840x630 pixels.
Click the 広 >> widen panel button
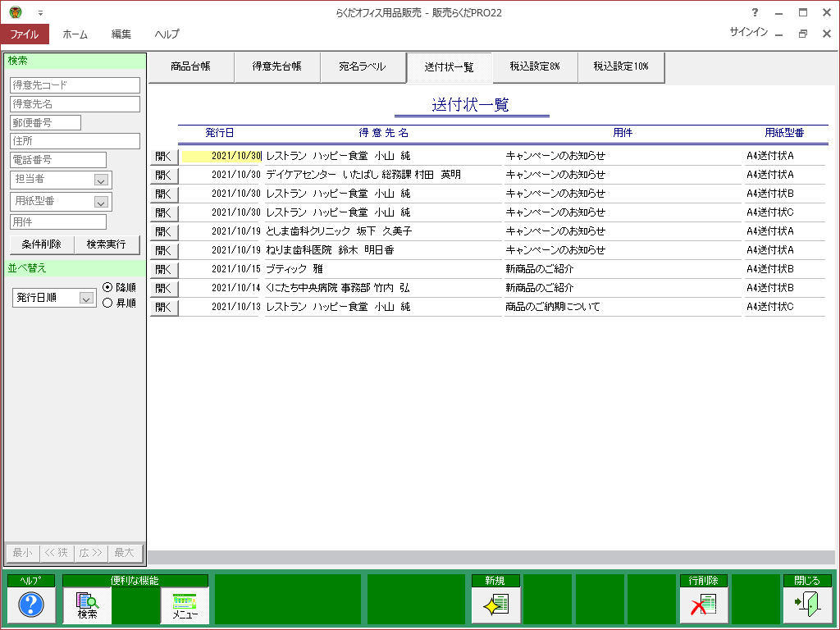click(x=90, y=553)
